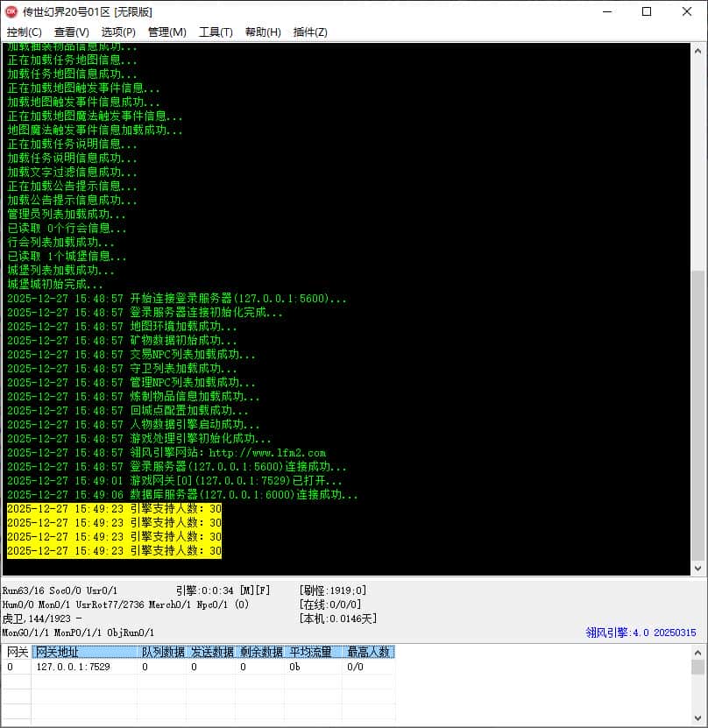
Task: Click the 翎风引擎:4.0 20250315 version label
Action: (641, 633)
